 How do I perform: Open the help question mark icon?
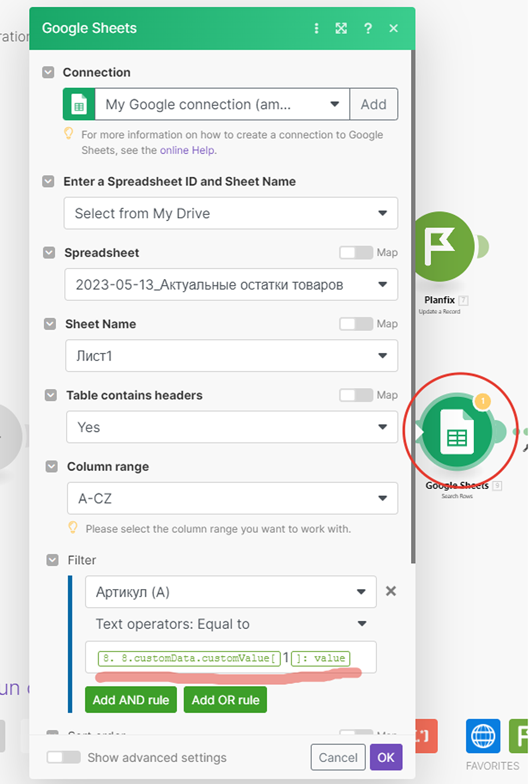click(368, 29)
